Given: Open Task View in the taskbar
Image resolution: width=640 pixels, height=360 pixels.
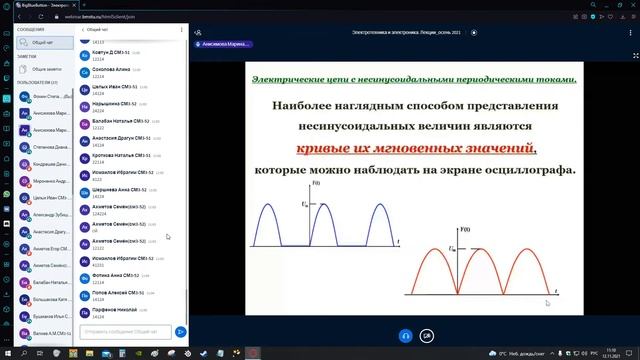Looking at the screenshot, I should pyautogui.click(x=40, y=353).
